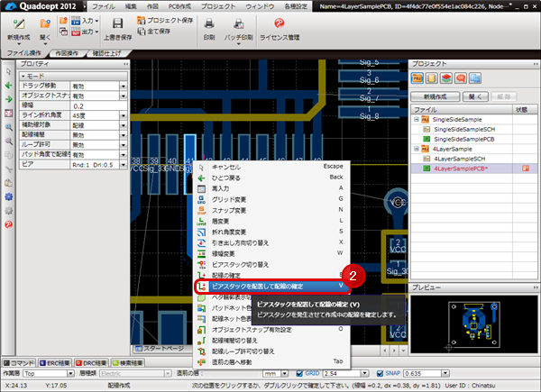Open ドラッグ移動 dropdown
Image resolution: width=541 pixels, height=392 pixels.
(x=124, y=86)
